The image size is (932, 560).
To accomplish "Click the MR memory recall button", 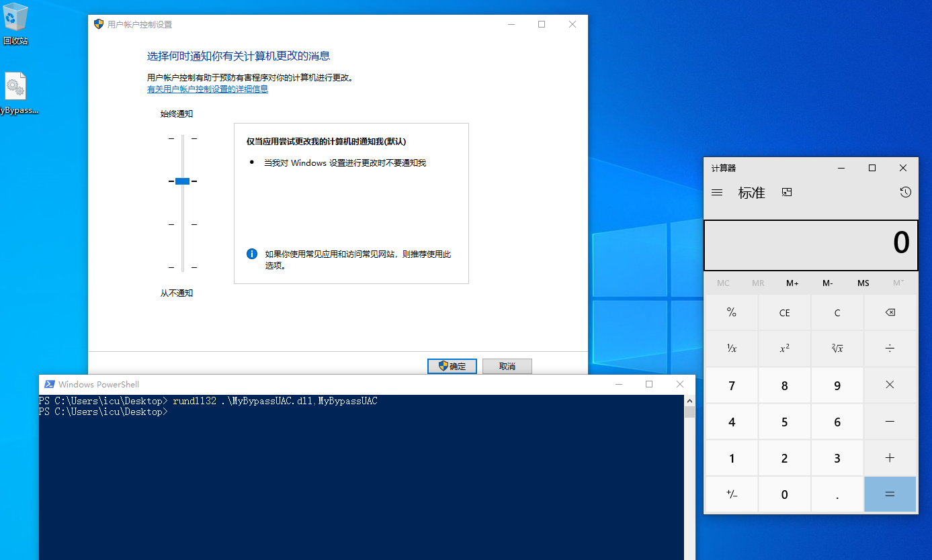I will click(x=758, y=283).
